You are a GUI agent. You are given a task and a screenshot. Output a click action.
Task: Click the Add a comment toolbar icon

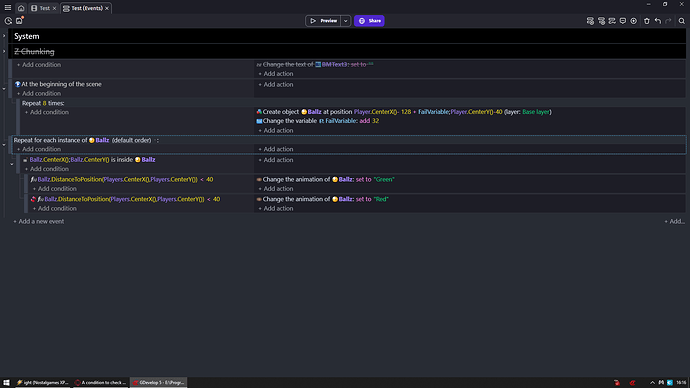point(623,21)
